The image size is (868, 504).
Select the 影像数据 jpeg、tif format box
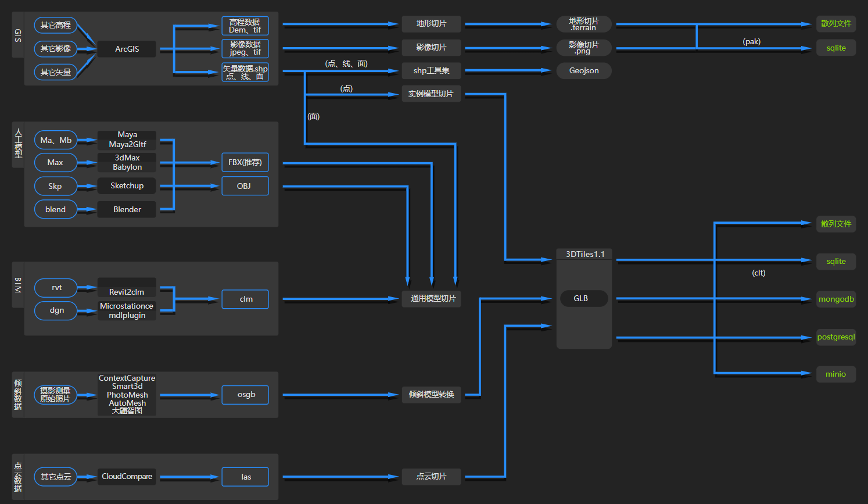[x=245, y=48]
